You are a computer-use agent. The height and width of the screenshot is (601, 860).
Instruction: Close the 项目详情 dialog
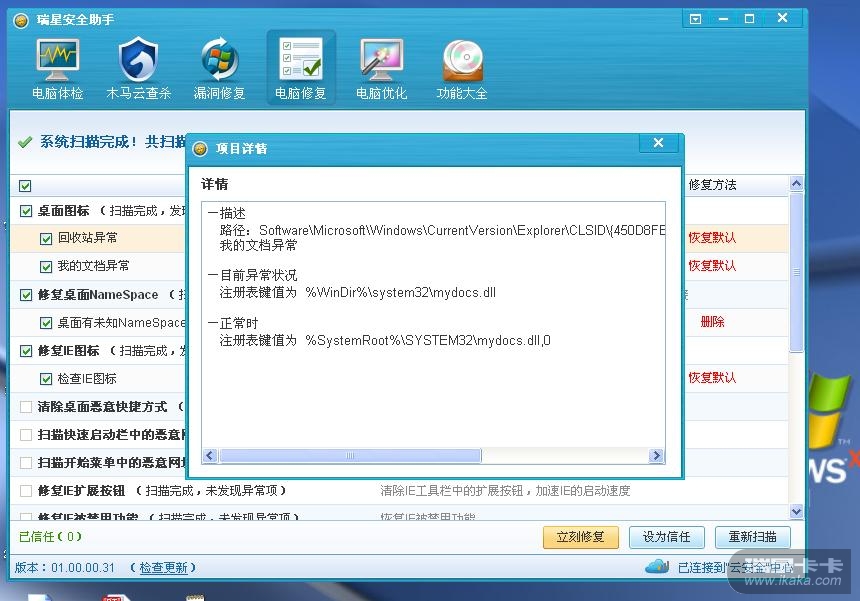click(659, 143)
